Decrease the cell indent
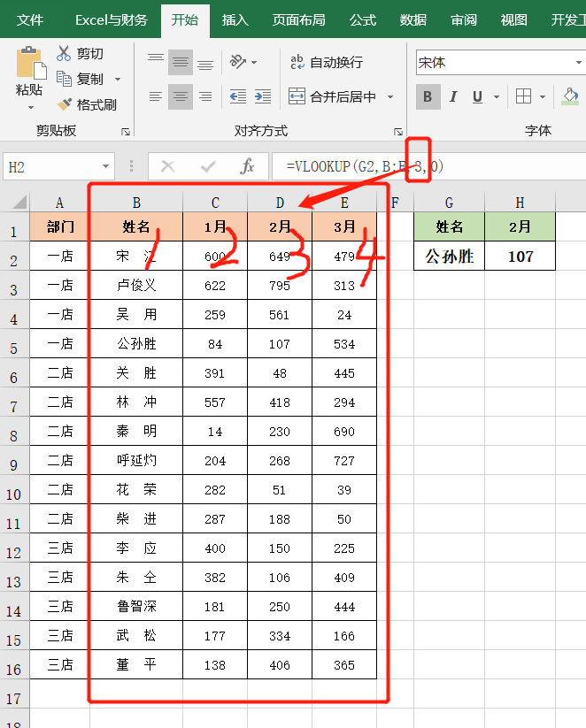 pyautogui.click(x=238, y=96)
